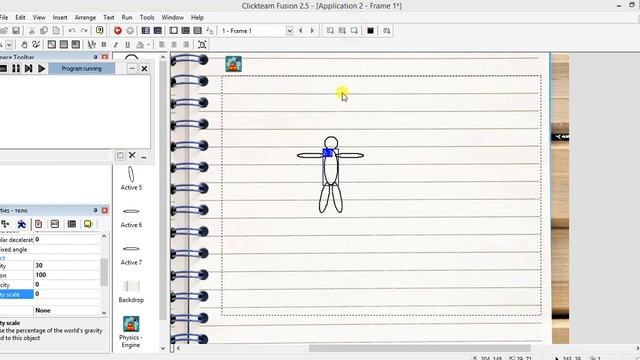The height and width of the screenshot is (360, 640).
Task: Pin the Properties panel
Action: (x=95, y=210)
